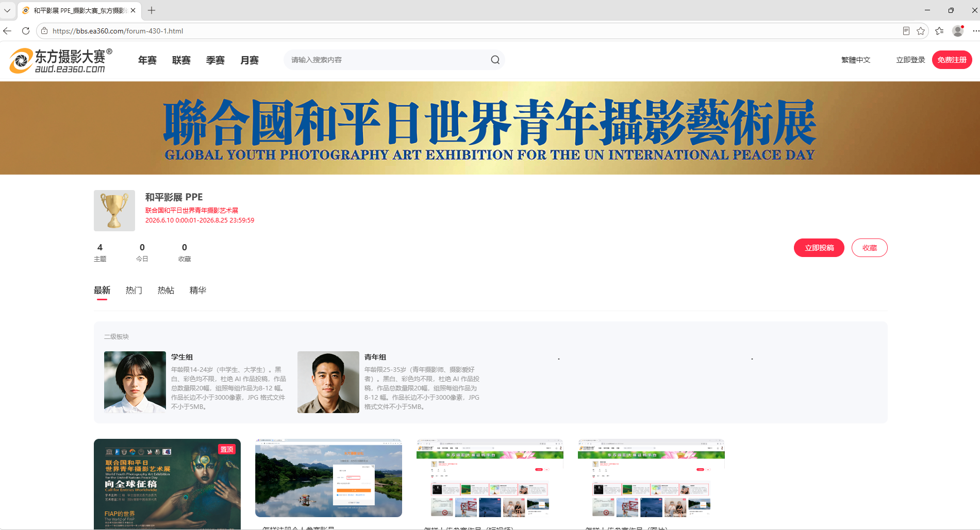
Task: Open reader view icon in address bar
Action: [x=906, y=31]
